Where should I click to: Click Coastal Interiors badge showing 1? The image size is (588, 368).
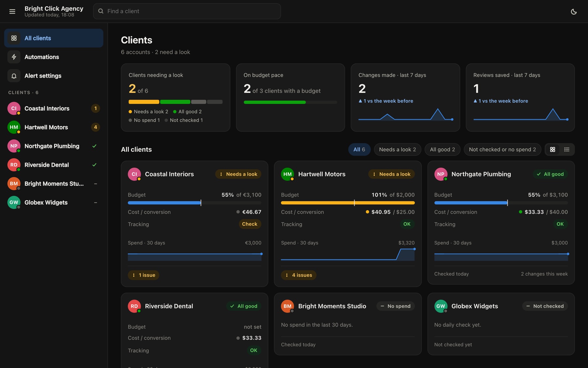tap(95, 108)
